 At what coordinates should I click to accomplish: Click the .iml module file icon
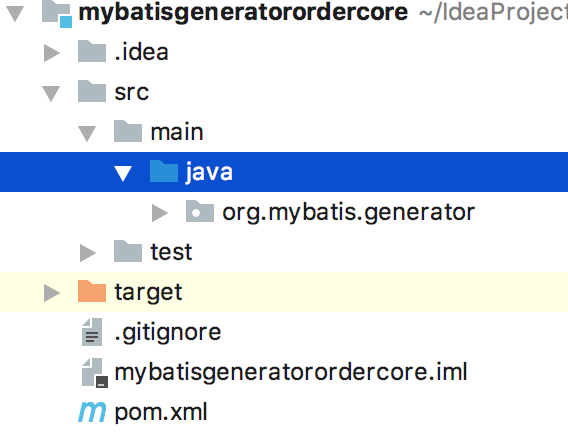[94, 373]
